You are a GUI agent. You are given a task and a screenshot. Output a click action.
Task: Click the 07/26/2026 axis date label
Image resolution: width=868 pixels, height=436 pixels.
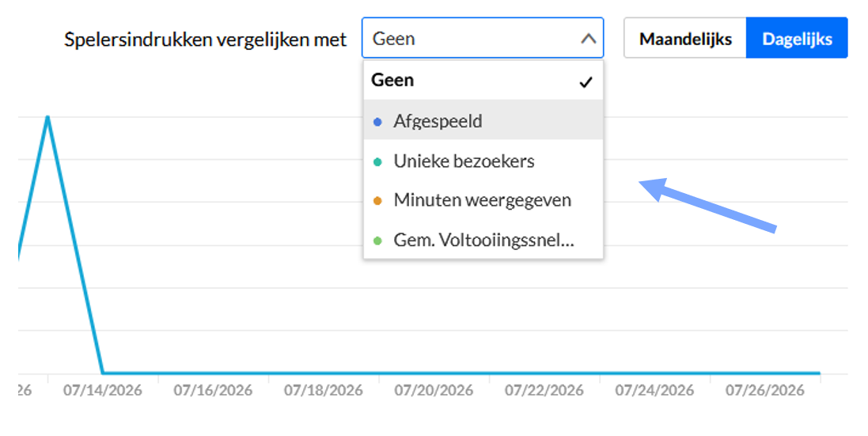tap(765, 391)
